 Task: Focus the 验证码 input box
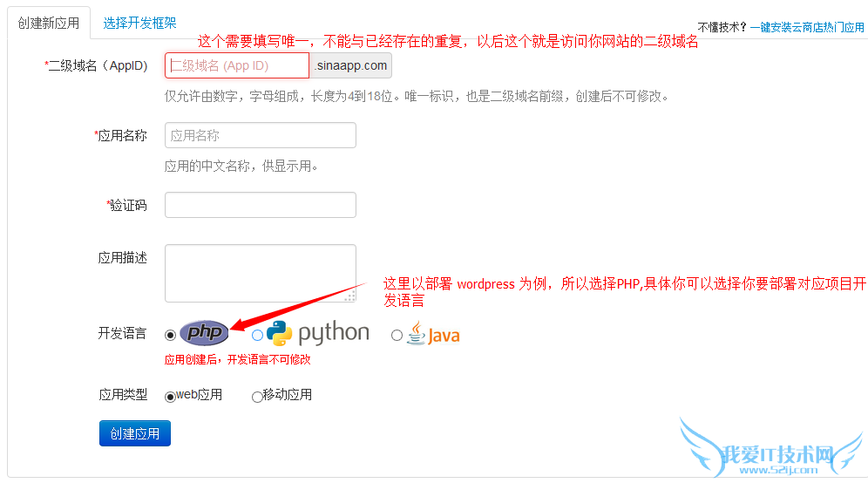[260, 205]
